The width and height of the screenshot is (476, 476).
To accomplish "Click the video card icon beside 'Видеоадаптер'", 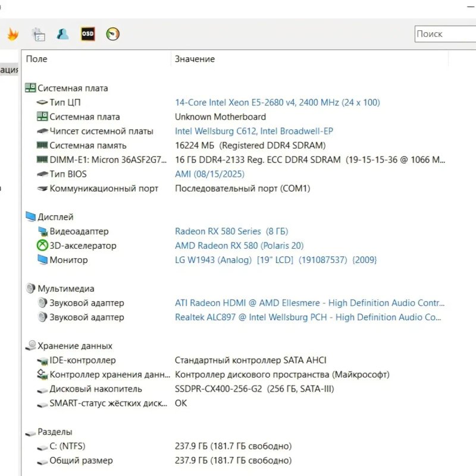I will click(43, 231).
